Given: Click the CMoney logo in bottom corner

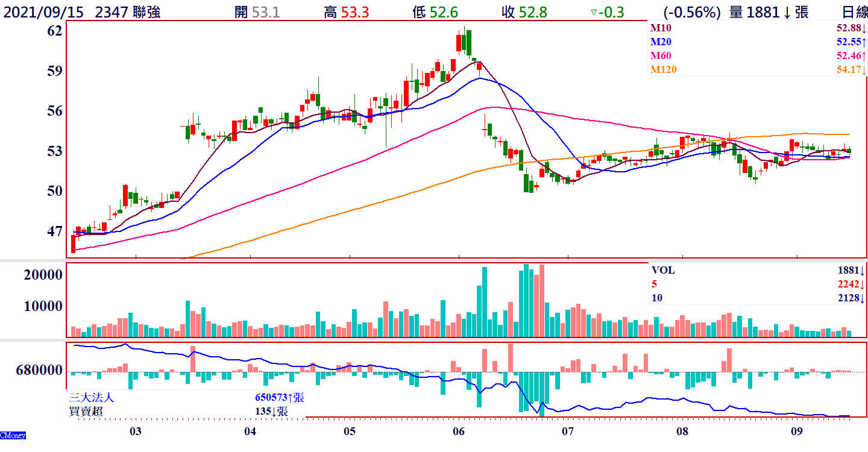Looking at the screenshot, I should click(13, 435).
